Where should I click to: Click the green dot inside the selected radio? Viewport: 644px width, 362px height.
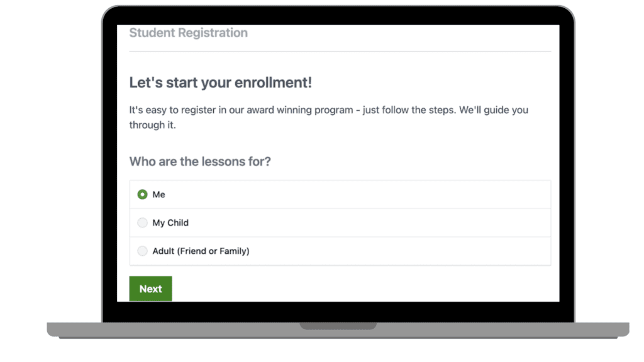pyautogui.click(x=142, y=195)
